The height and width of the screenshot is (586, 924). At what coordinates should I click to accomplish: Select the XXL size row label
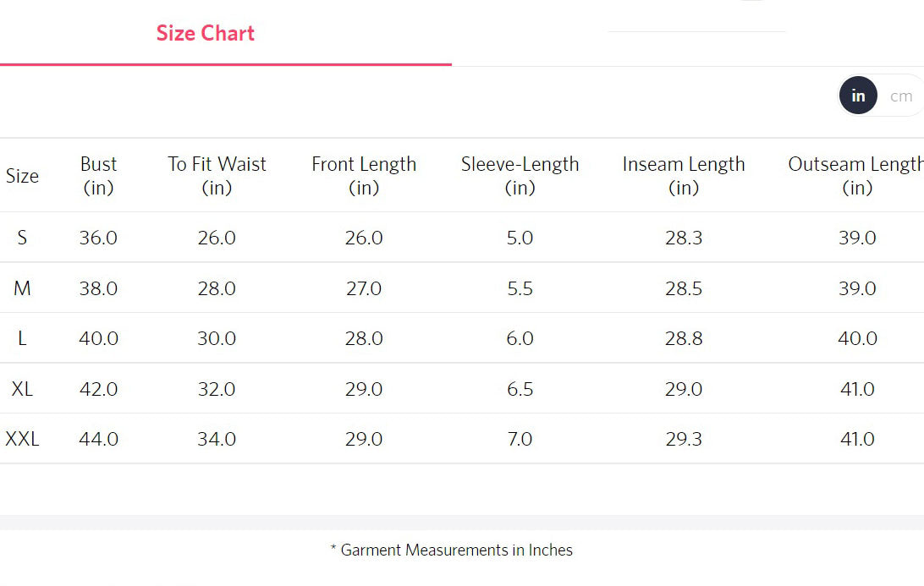pos(22,439)
